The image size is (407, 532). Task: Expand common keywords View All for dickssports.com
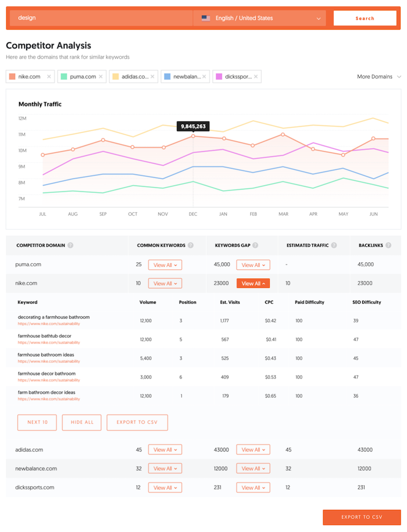pyautogui.click(x=165, y=488)
